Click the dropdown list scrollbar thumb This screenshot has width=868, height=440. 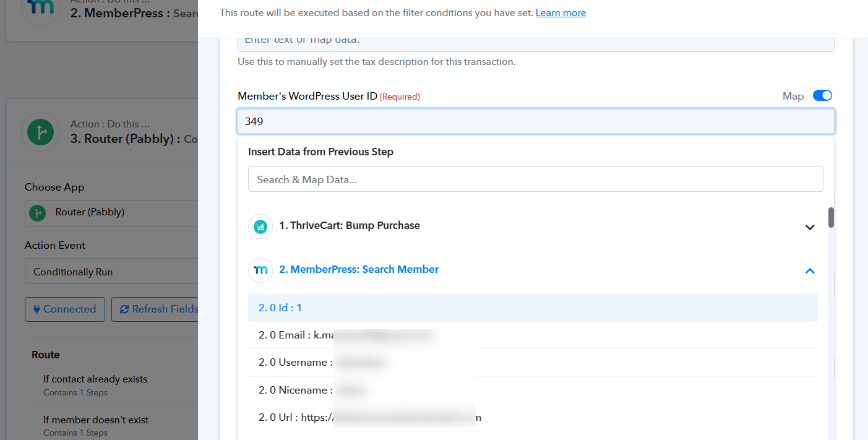click(x=831, y=217)
